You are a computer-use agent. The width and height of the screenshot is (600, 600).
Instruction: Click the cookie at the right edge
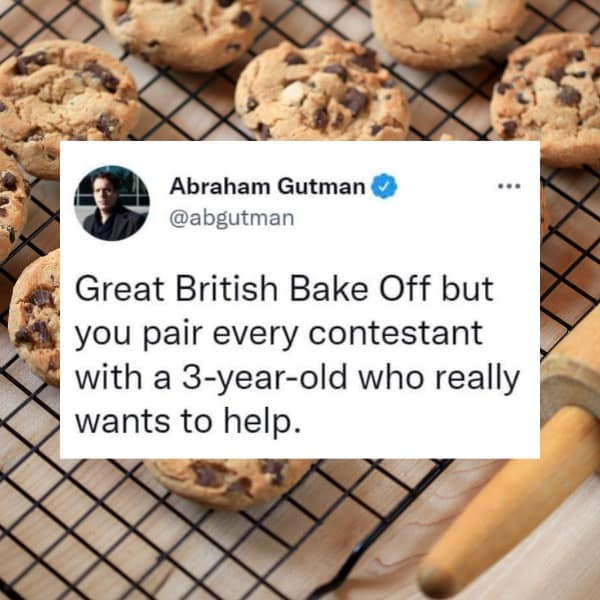point(549,98)
